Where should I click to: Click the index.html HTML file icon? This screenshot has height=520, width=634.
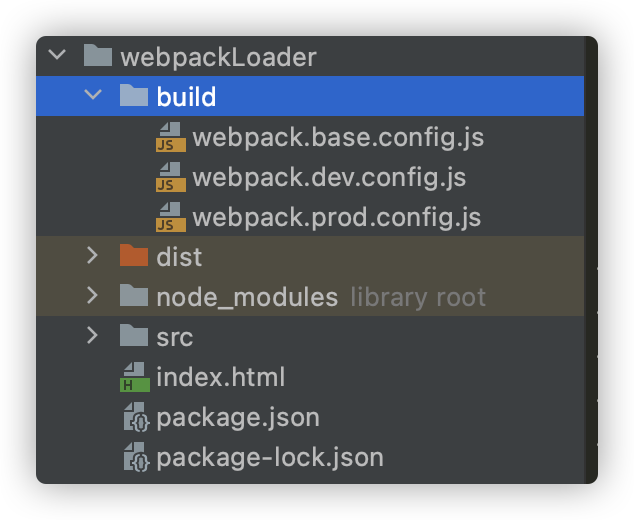135,377
